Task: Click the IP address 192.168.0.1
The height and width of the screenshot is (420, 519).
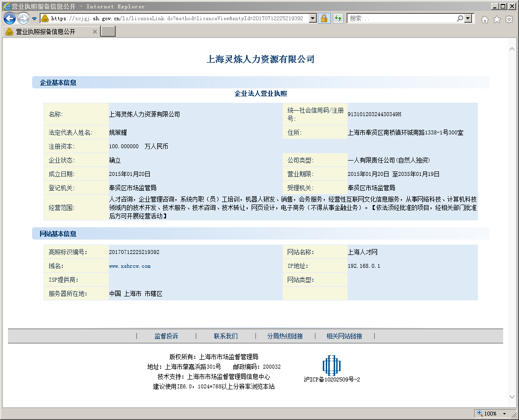Action: [x=364, y=266]
